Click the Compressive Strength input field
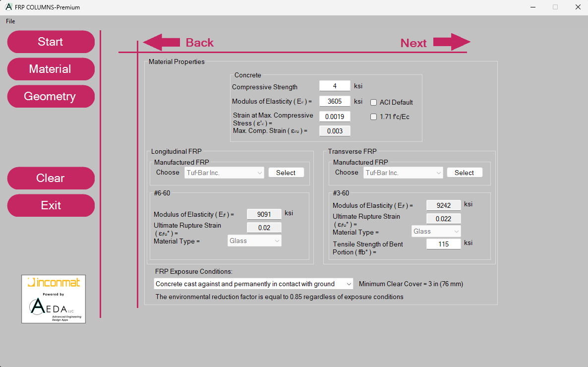 [335, 86]
